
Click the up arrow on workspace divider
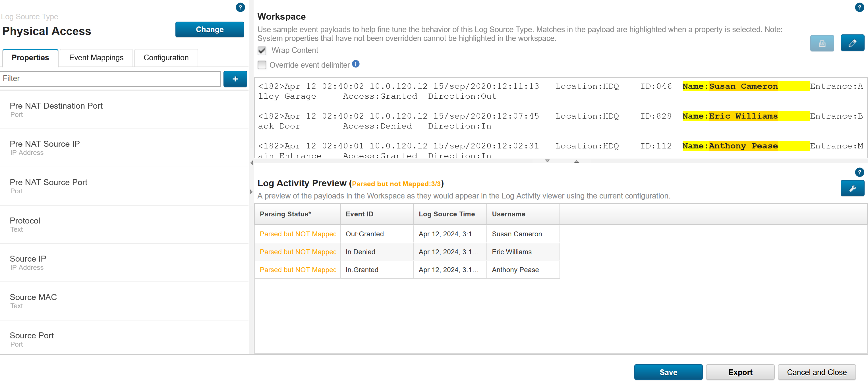tap(577, 162)
